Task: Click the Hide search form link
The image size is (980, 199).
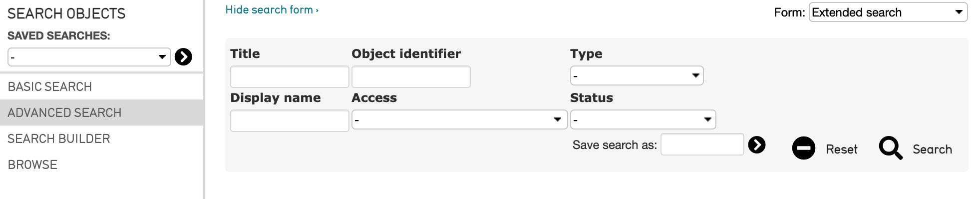Action: pyautogui.click(x=272, y=9)
